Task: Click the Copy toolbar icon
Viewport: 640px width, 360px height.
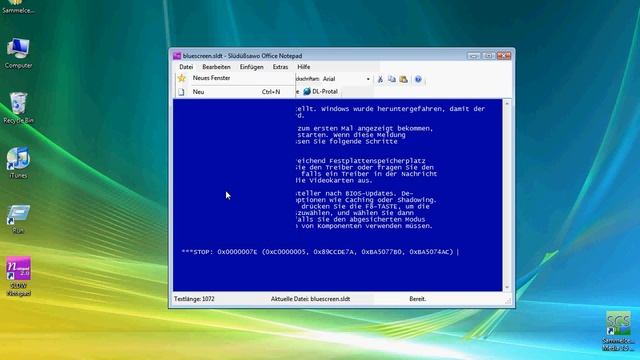Action: tap(392, 79)
